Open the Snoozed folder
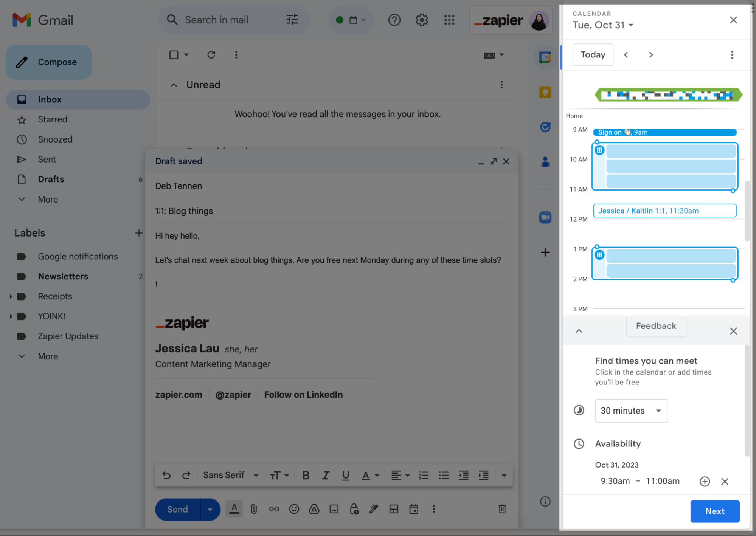 (x=78, y=139)
